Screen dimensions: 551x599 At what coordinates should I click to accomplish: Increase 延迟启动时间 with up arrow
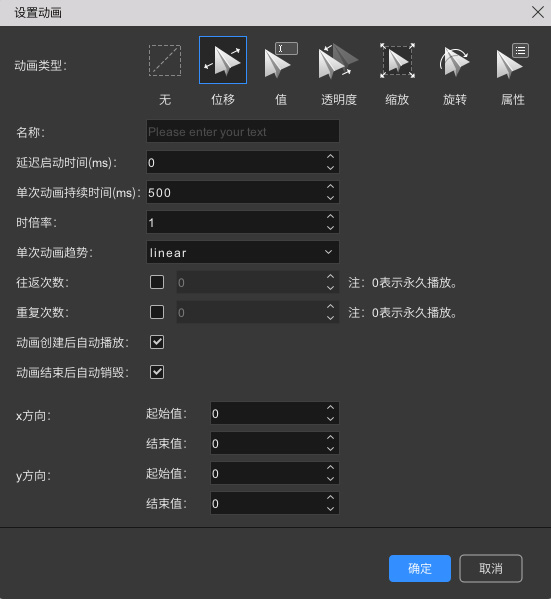coord(331,156)
